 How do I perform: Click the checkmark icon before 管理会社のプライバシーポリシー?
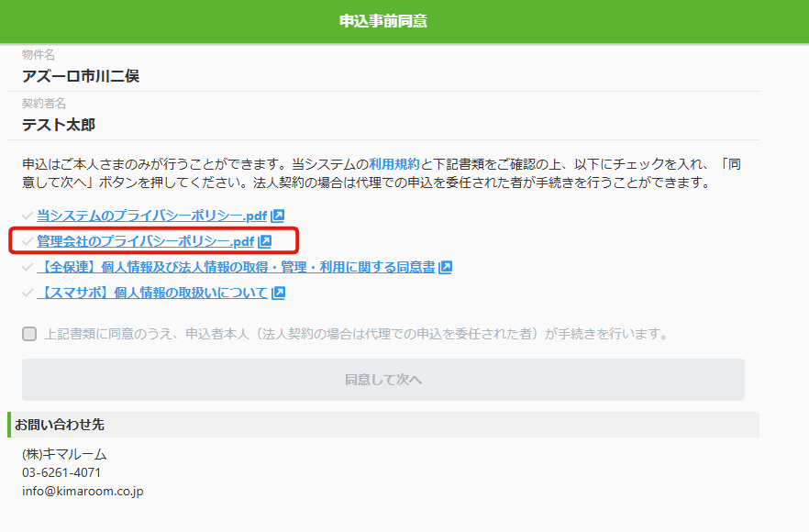28,241
